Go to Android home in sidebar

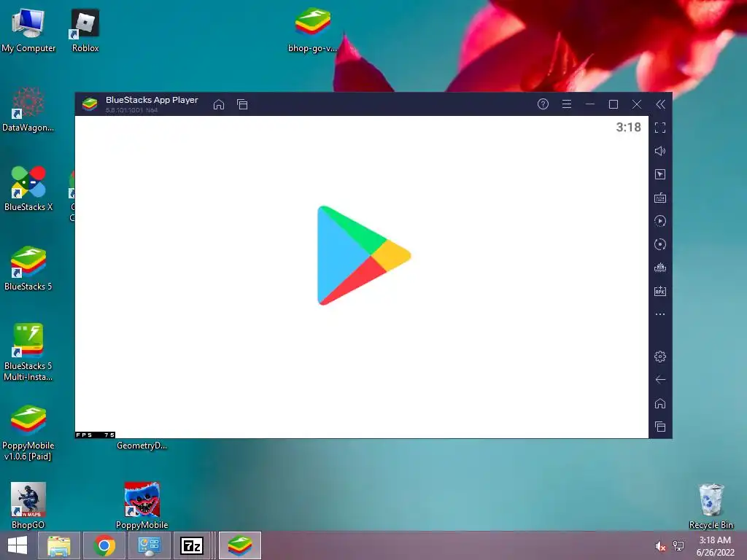659,403
